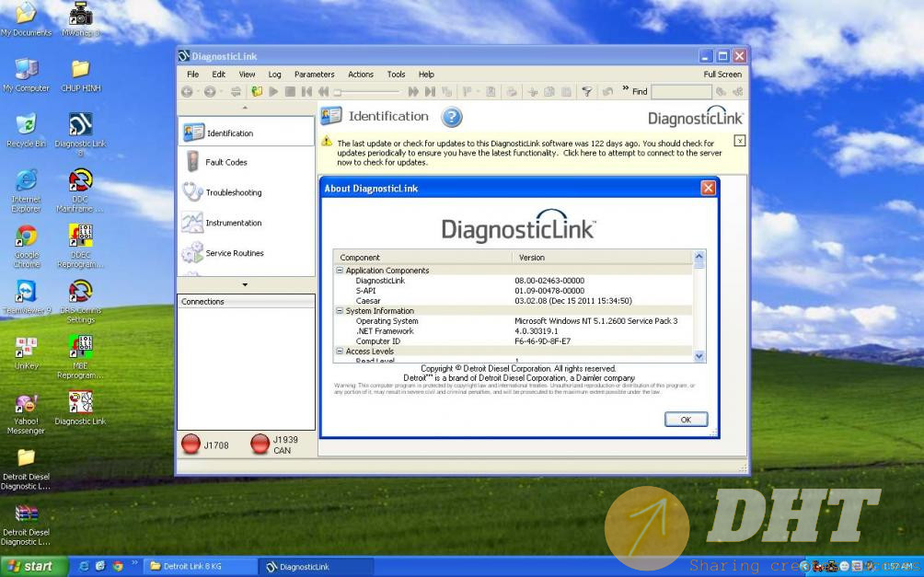Select the Troubleshooting sidebar item
This screenshot has width=924, height=577.
click(x=233, y=192)
